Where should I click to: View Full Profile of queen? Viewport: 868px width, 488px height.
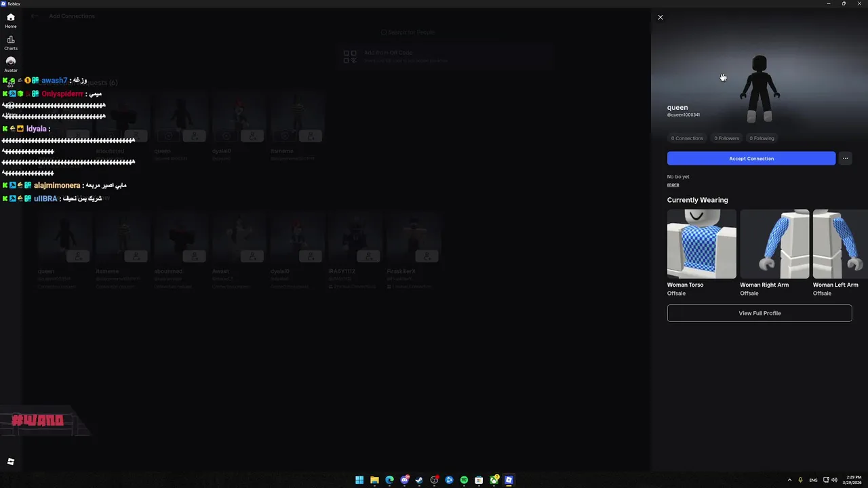point(759,313)
